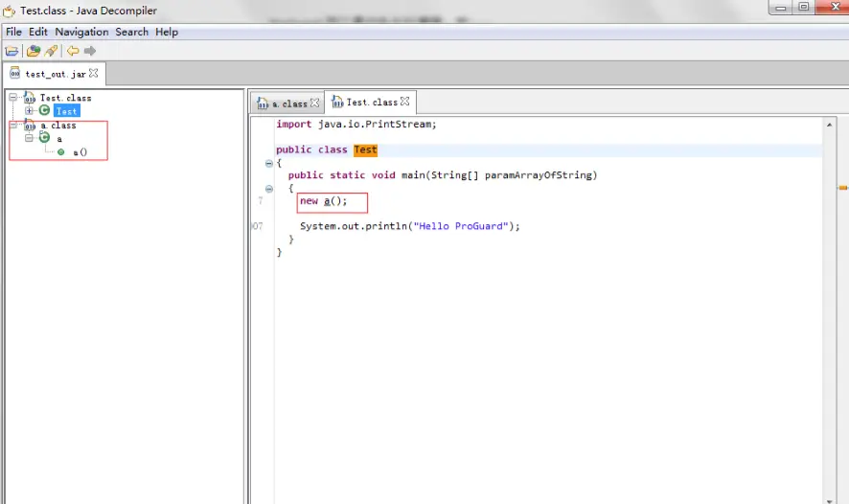849x504 pixels.
Task: Open the Navigation menu
Action: (81, 32)
